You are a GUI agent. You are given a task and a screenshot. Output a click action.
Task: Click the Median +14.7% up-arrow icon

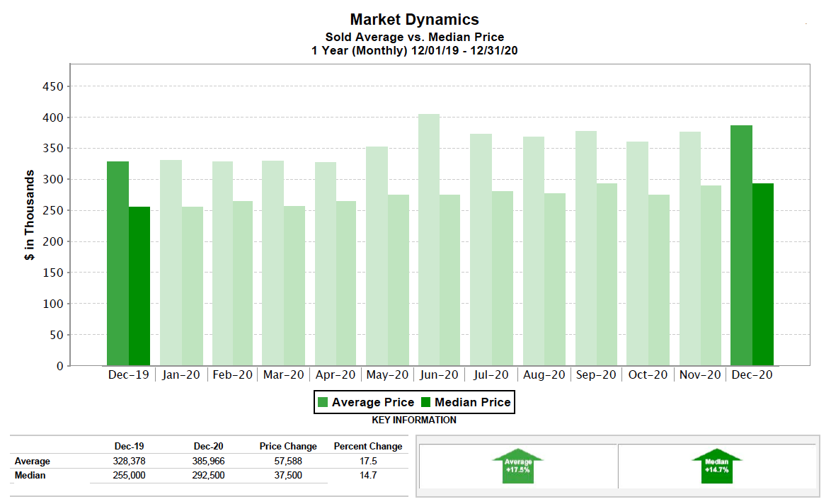pyautogui.click(x=716, y=466)
